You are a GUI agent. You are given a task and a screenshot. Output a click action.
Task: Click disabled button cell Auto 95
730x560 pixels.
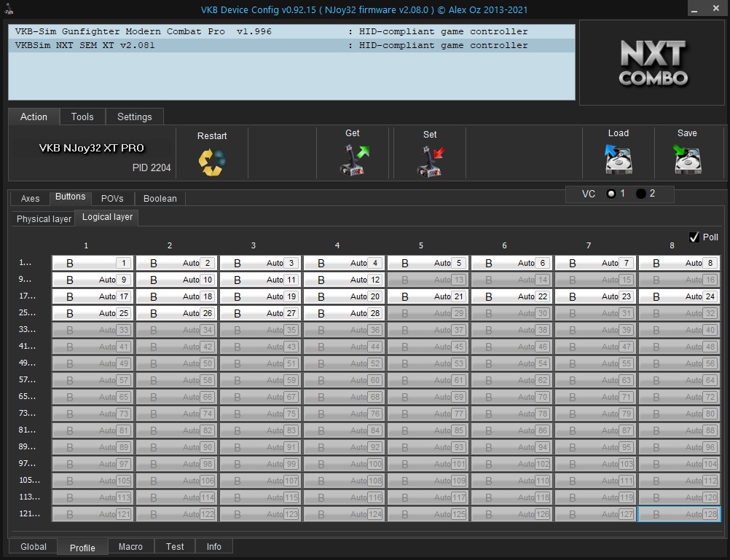coord(595,447)
